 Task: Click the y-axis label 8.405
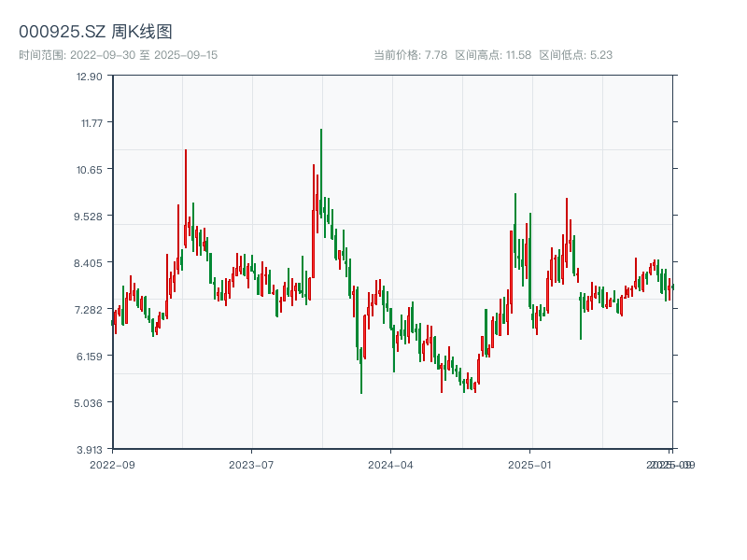coord(88,263)
